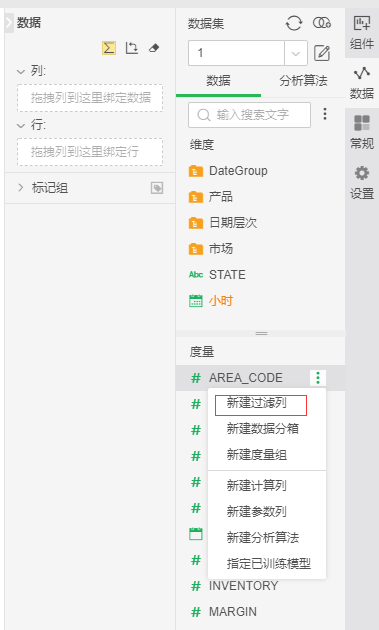Switch to the 分析算法 tab
This screenshot has width=379, height=630.
[x=303, y=81]
